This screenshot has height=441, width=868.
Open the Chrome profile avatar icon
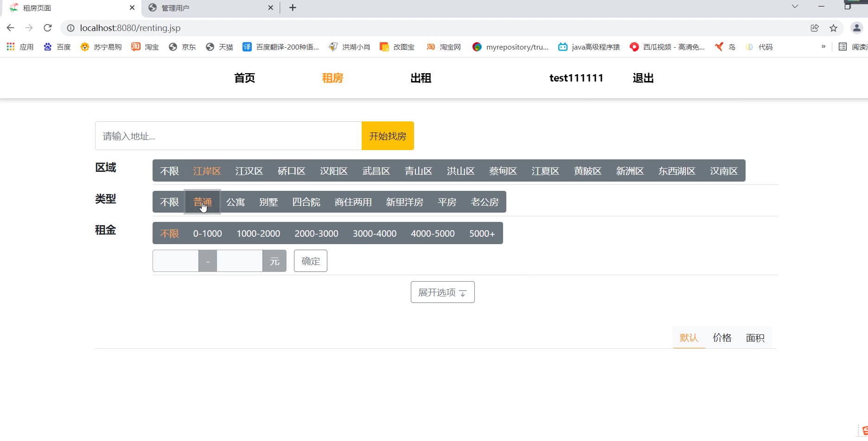coord(856,28)
